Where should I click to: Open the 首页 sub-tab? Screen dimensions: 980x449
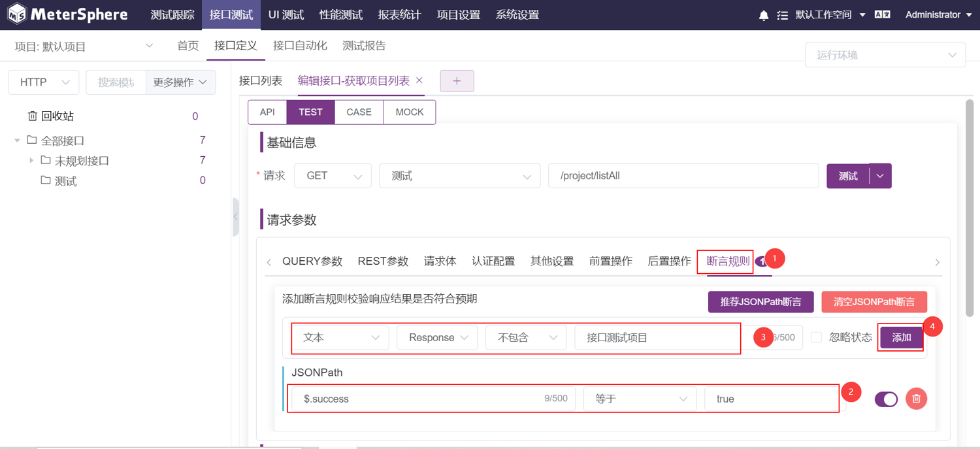[x=188, y=46]
